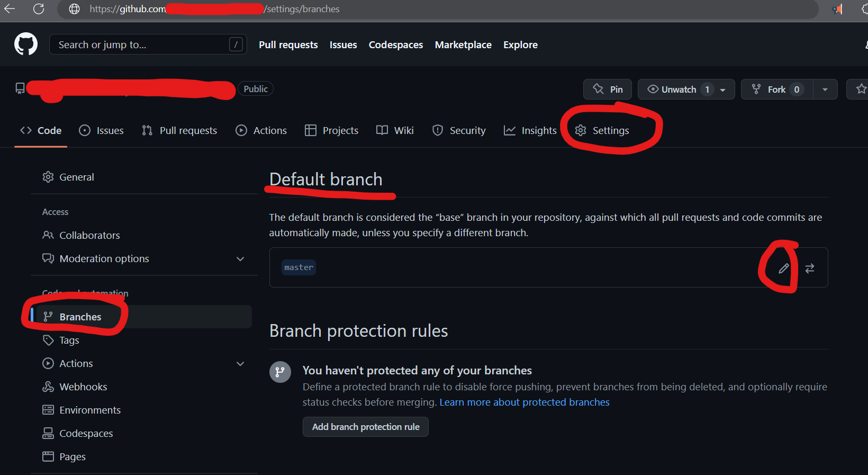Reload the page with the refresh icon

pyautogui.click(x=39, y=8)
